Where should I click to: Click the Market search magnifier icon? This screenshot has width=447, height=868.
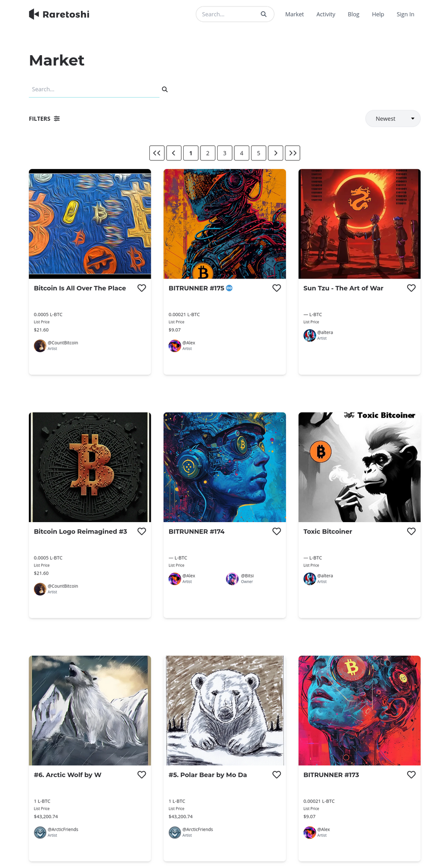click(165, 90)
